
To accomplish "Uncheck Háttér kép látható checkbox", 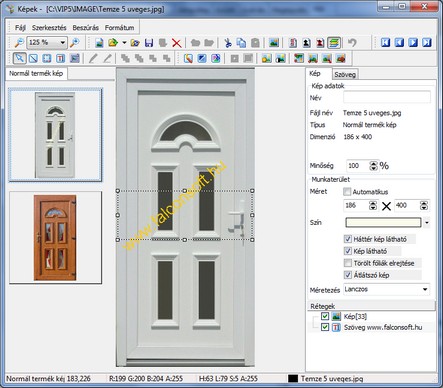I will pos(348,239).
